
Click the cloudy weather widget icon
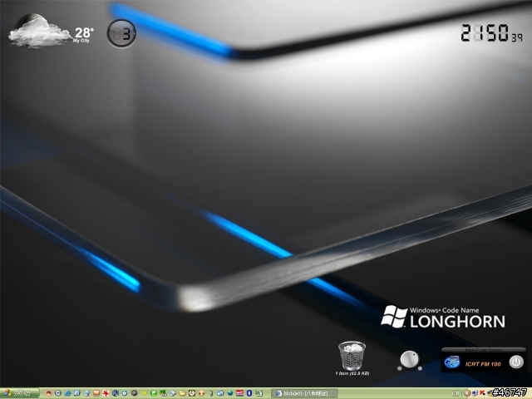point(38,31)
